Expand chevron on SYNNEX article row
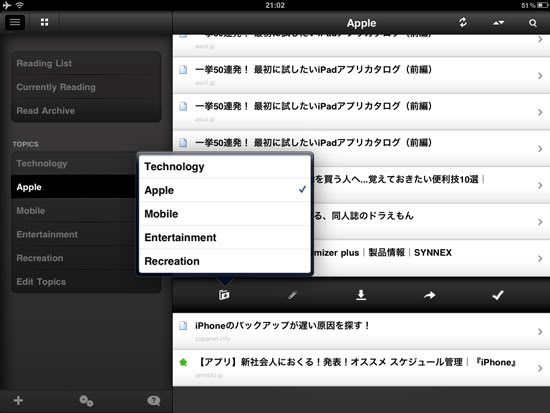The image size is (550, 413). [x=540, y=259]
